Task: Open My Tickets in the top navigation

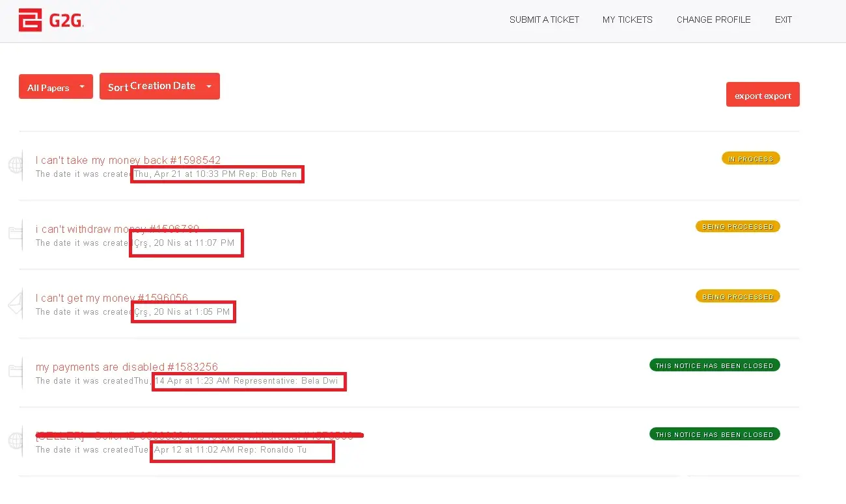Action: click(627, 20)
